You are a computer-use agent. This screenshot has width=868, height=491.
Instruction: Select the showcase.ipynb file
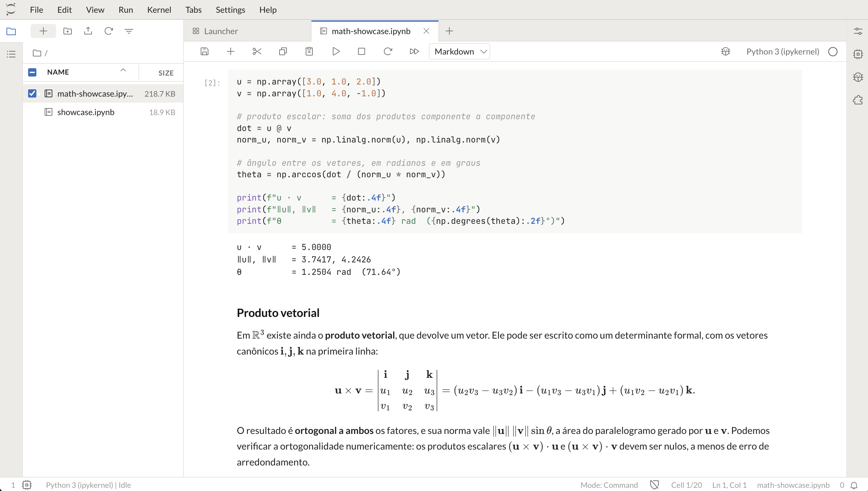point(103,112)
